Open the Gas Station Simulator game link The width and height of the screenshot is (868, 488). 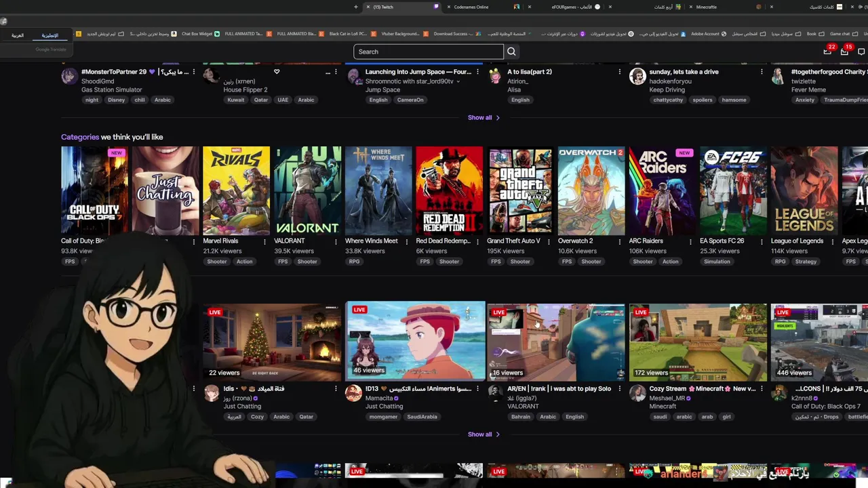112,90
